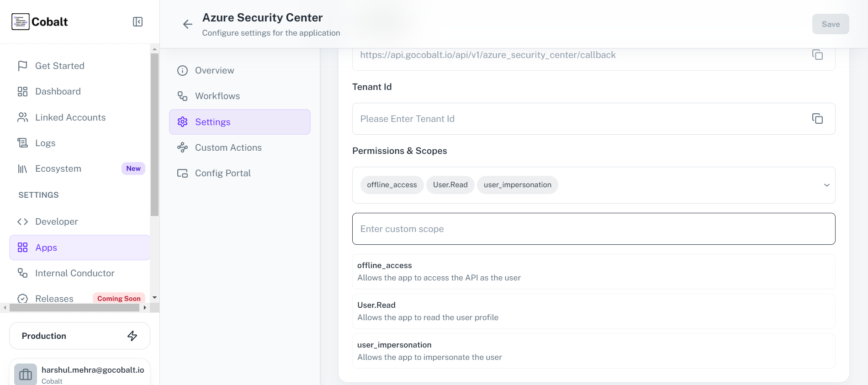868x385 pixels.
Task: Click the Dashboard grid icon
Action: pyautogui.click(x=22, y=91)
